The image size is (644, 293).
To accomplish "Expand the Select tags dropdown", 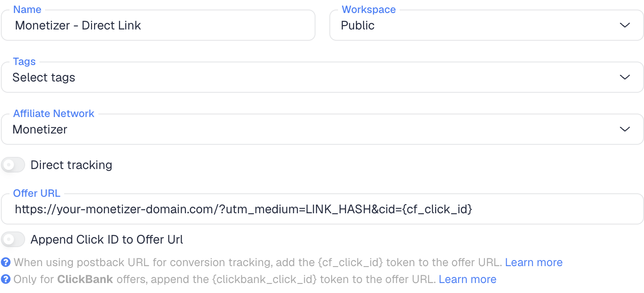I will pyautogui.click(x=322, y=77).
